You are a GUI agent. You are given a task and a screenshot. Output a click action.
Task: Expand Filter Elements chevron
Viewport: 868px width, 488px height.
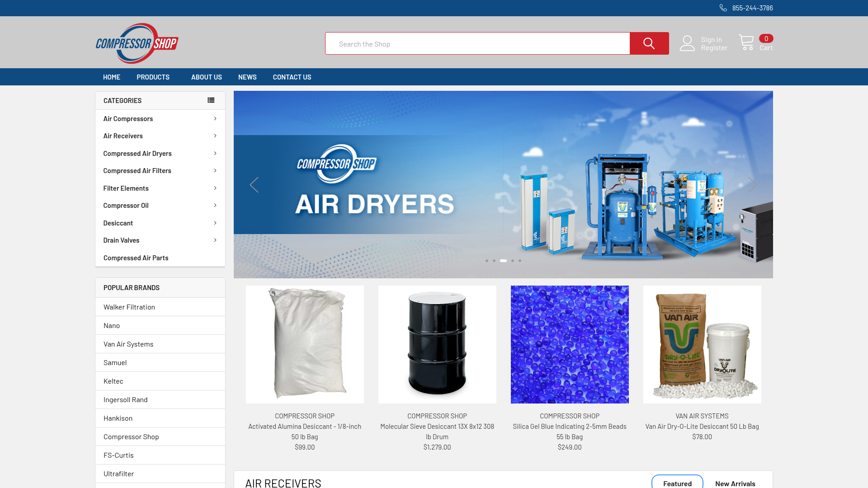click(215, 188)
